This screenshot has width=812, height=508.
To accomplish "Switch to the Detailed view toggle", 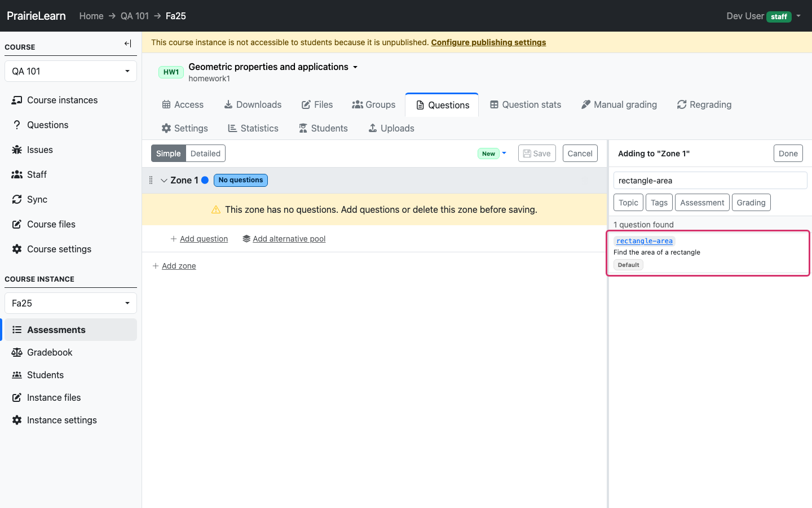I will click(205, 154).
